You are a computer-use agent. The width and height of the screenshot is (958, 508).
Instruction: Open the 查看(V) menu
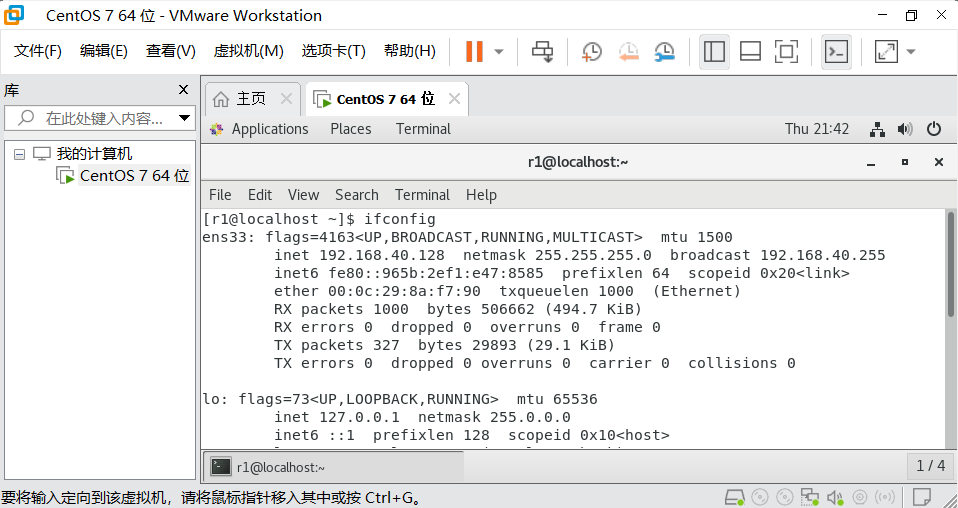coord(170,51)
